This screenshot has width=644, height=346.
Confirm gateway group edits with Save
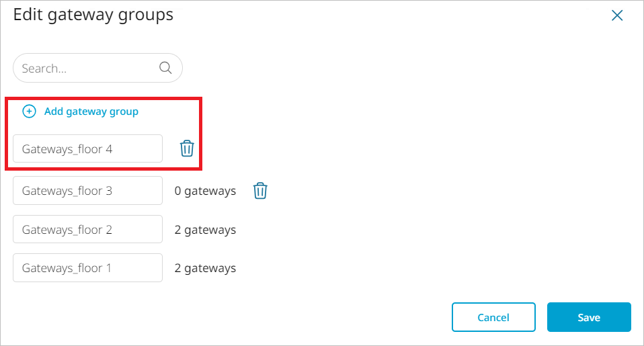(x=589, y=317)
